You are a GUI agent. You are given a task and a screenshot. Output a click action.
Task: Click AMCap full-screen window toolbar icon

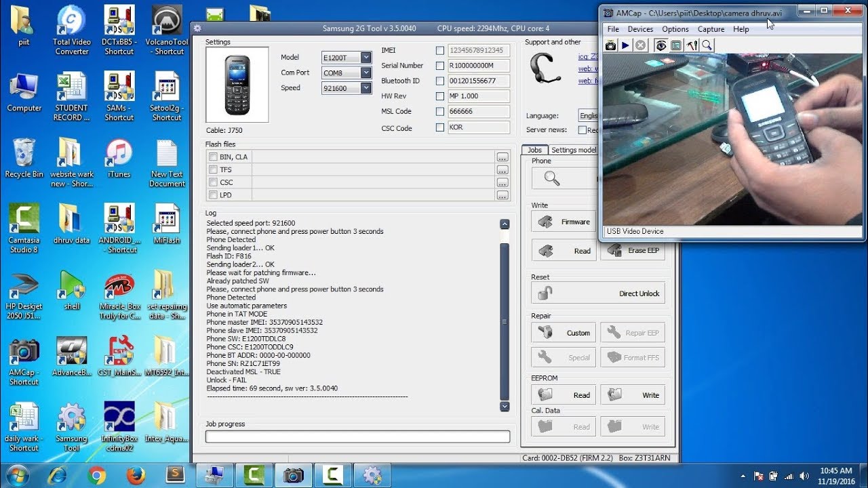coord(676,45)
